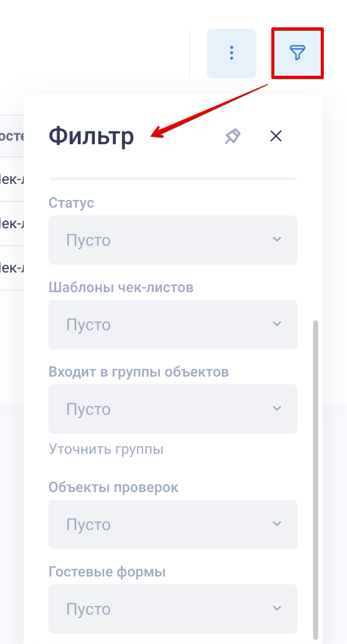Image resolution: width=347 pixels, height=644 pixels.
Task: Click chevron arrow in Гостевые формы field
Action: [x=277, y=608]
